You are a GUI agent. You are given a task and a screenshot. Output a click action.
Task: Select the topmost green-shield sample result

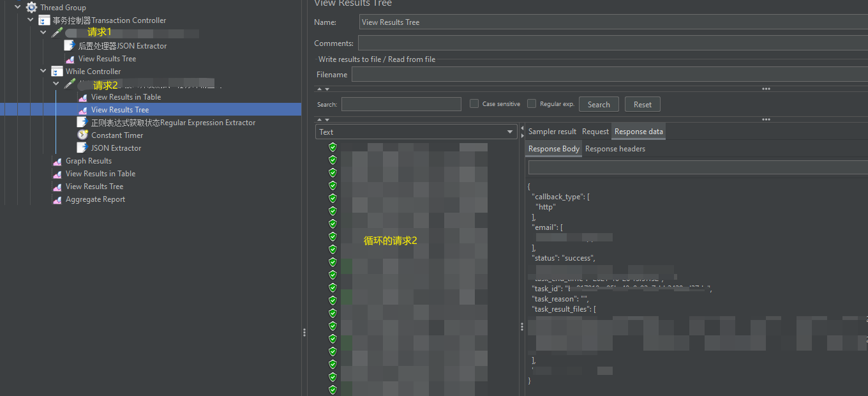click(333, 147)
